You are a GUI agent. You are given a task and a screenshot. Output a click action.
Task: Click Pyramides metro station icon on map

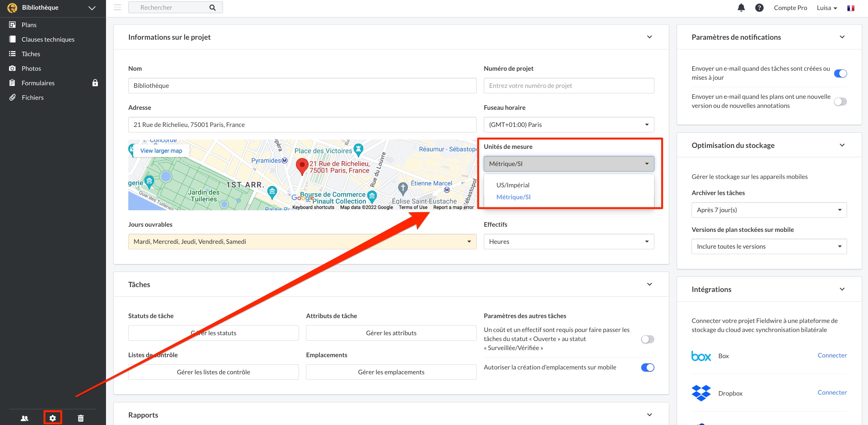tap(284, 160)
